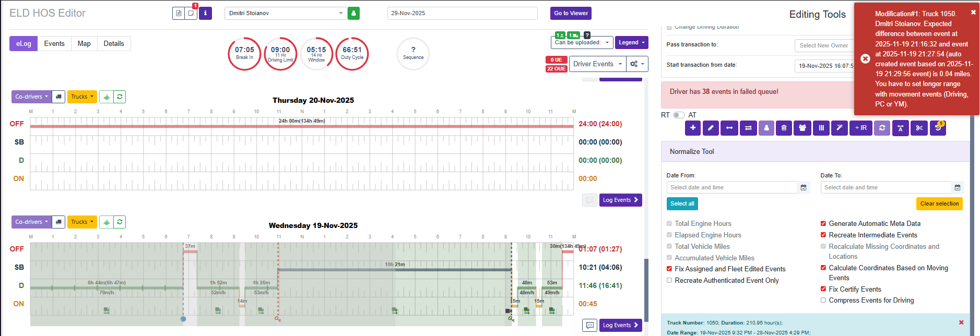Switch to the Events tab

point(54,43)
